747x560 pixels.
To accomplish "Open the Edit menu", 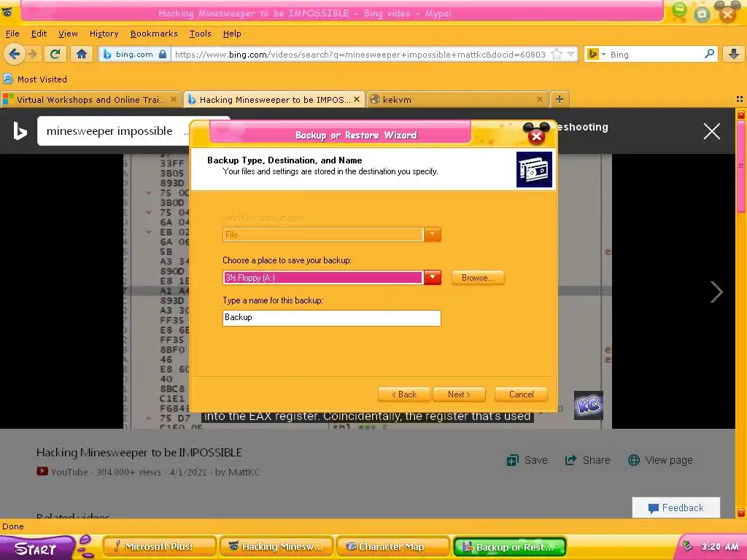I will [39, 34].
